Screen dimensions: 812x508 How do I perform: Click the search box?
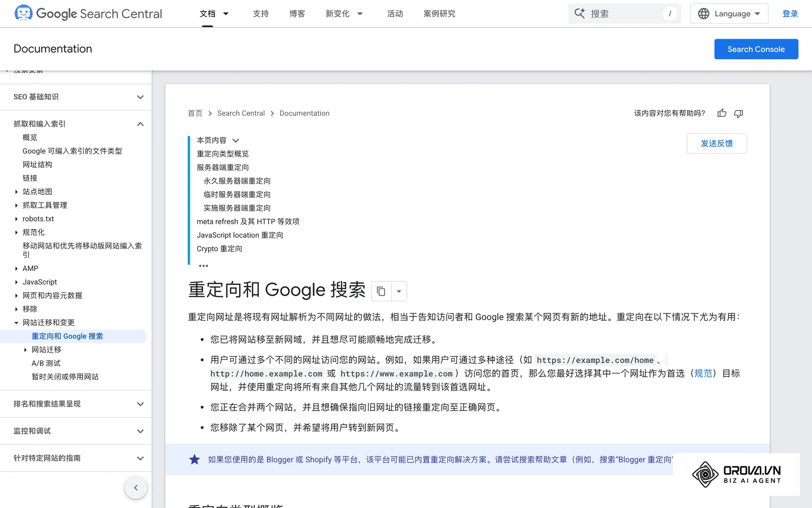[x=624, y=14]
